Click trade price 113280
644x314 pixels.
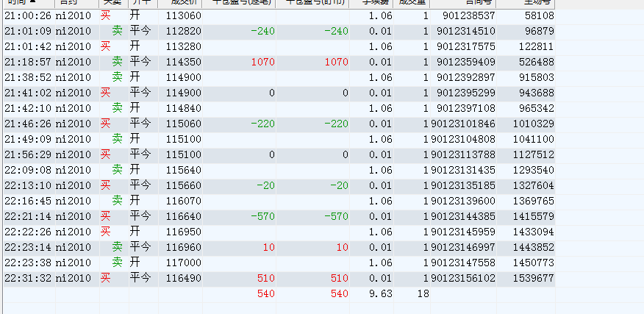coord(184,47)
